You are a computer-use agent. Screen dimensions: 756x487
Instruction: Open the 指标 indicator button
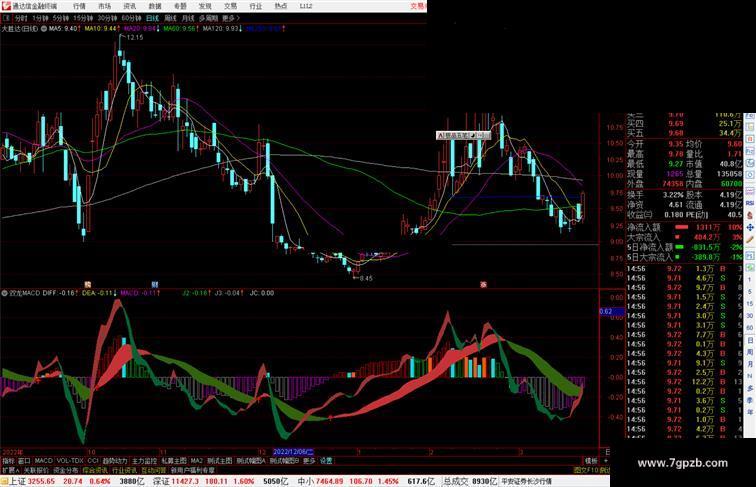pos(8,461)
